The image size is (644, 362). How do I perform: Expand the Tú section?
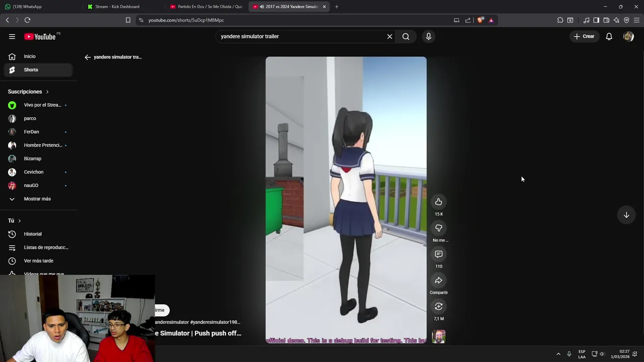click(x=15, y=221)
